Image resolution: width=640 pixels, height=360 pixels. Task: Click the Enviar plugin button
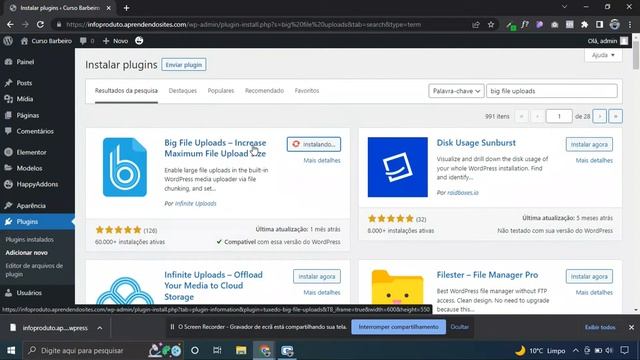point(184,64)
